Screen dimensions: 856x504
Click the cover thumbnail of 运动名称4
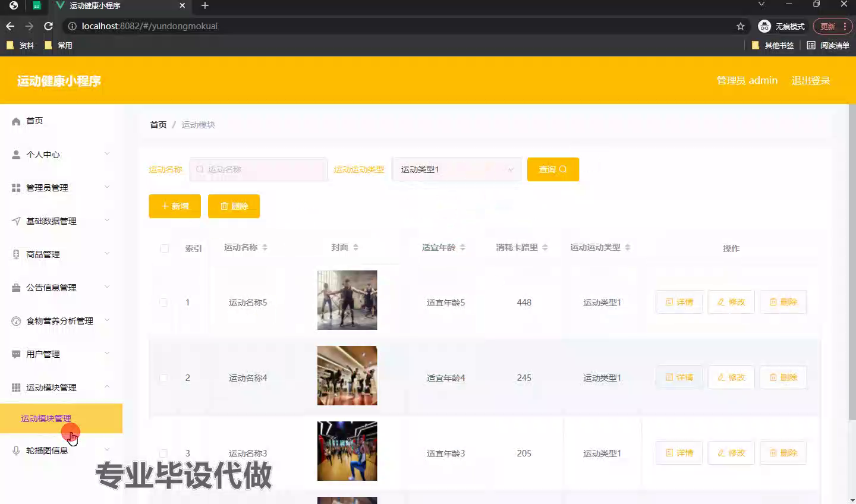(347, 376)
